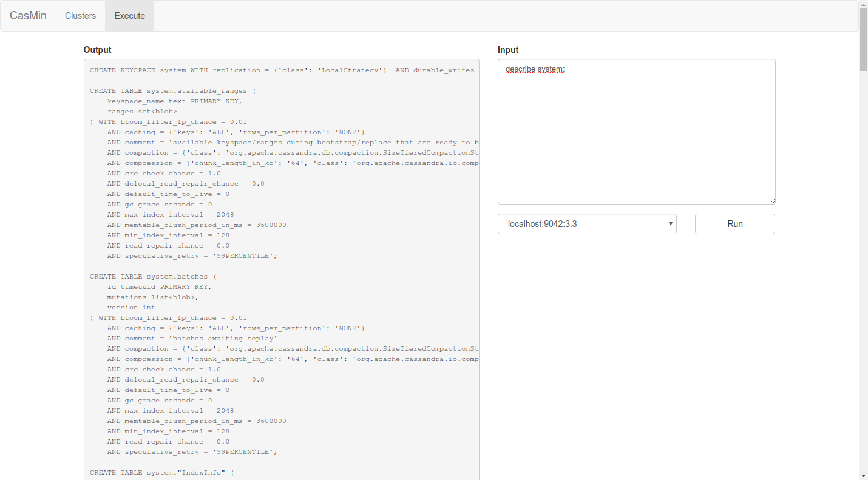This screenshot has height=480, width=868.
Task: Click the 'Input' heading label
Action: [x=508, y=50]
